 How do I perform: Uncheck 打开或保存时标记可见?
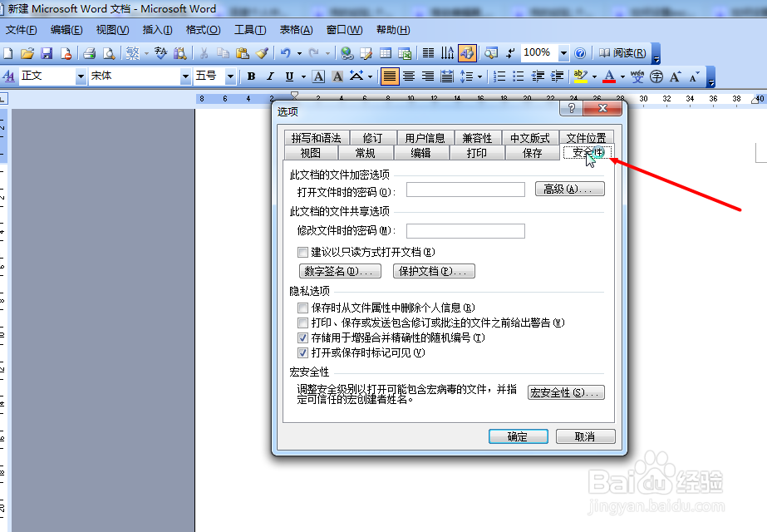point(302,353)
